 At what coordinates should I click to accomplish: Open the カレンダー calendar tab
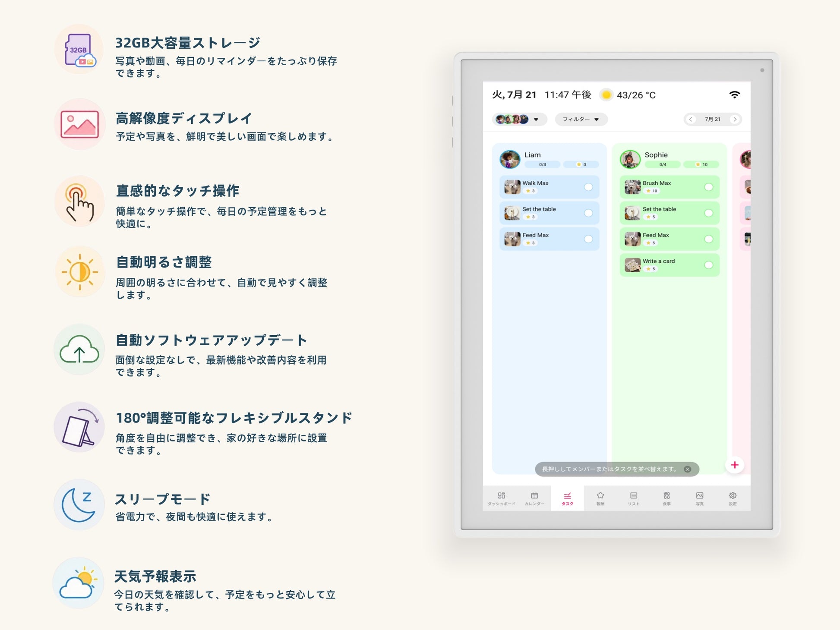[x=534, y=498]
